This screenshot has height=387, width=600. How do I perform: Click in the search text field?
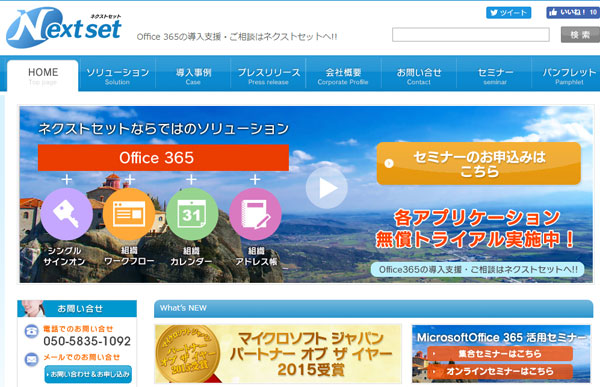(471, 35)
